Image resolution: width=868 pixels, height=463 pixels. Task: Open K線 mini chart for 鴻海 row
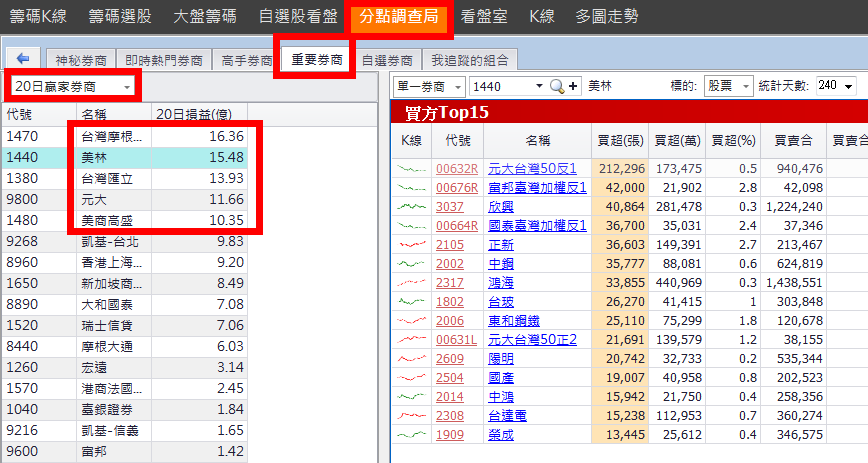coord(412,282)
